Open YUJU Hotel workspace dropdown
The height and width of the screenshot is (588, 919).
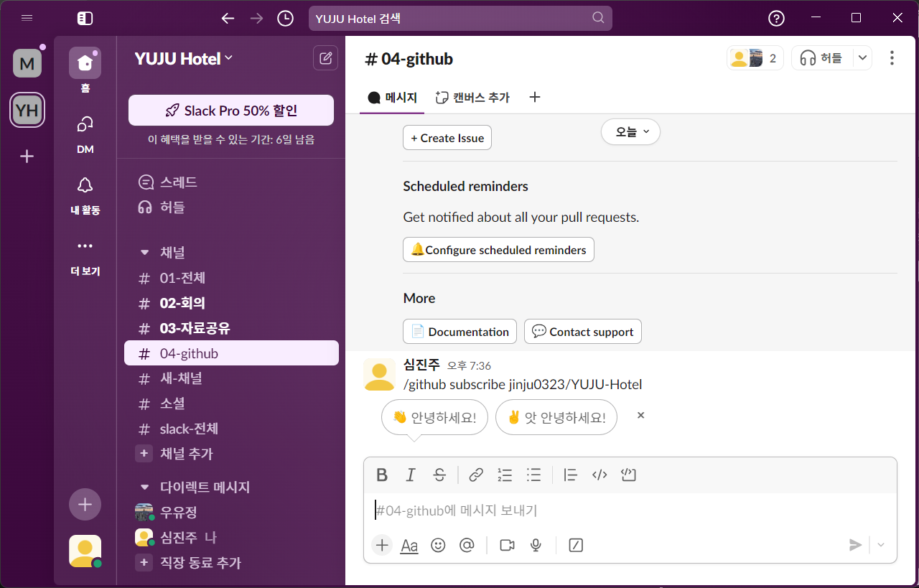click(x=184, y=59)
